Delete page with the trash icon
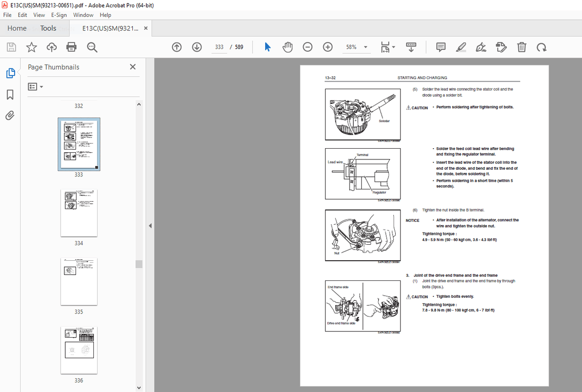This screenshot has width=582, height=392. click(521, 47)
